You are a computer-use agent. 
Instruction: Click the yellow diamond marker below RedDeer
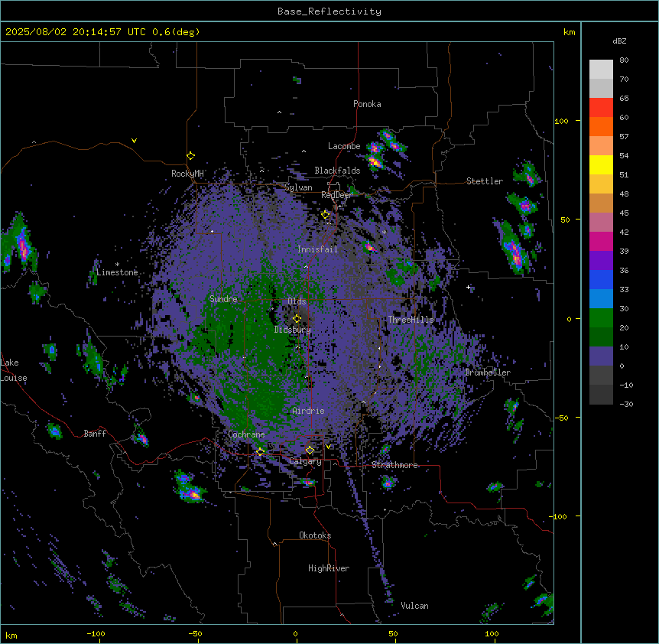point(326,215)
